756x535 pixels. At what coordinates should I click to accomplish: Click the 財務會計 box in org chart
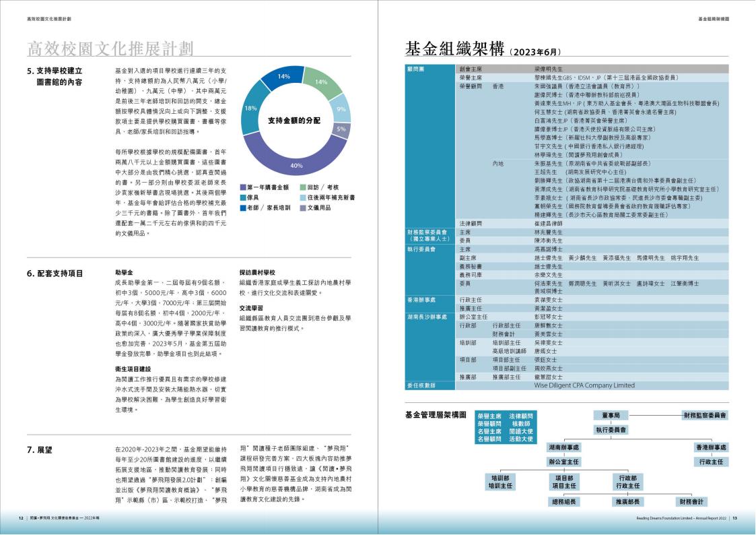click(691, 502)
